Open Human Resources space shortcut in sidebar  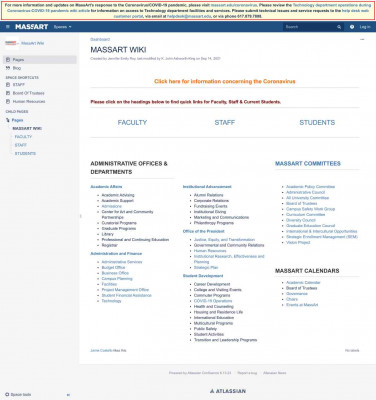[29, 101]
